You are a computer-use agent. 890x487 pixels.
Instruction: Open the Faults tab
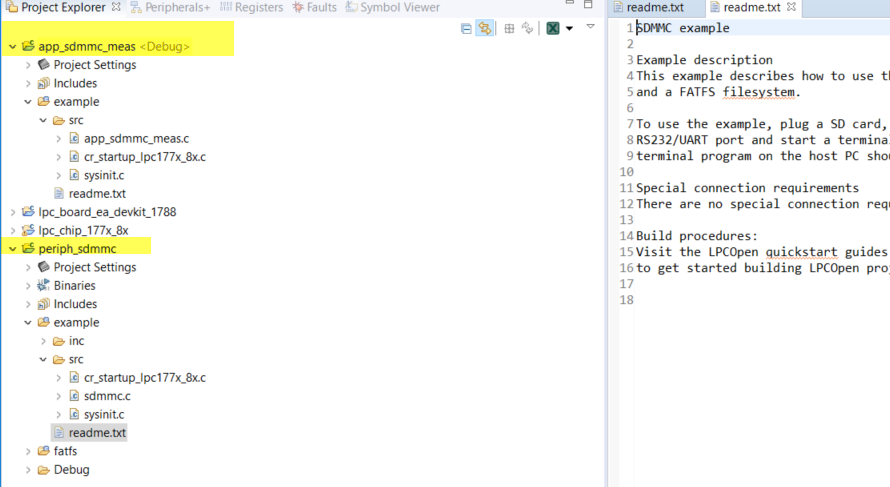coord(314,7)
